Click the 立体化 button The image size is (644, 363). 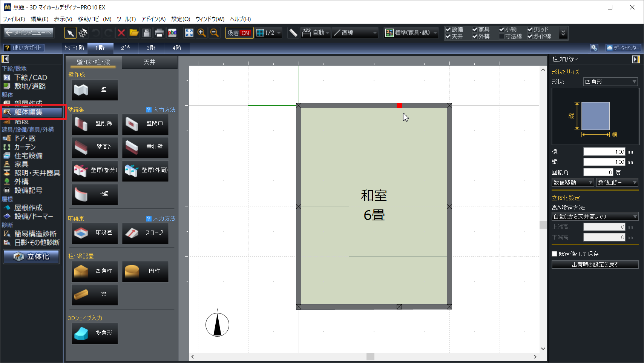31,257
